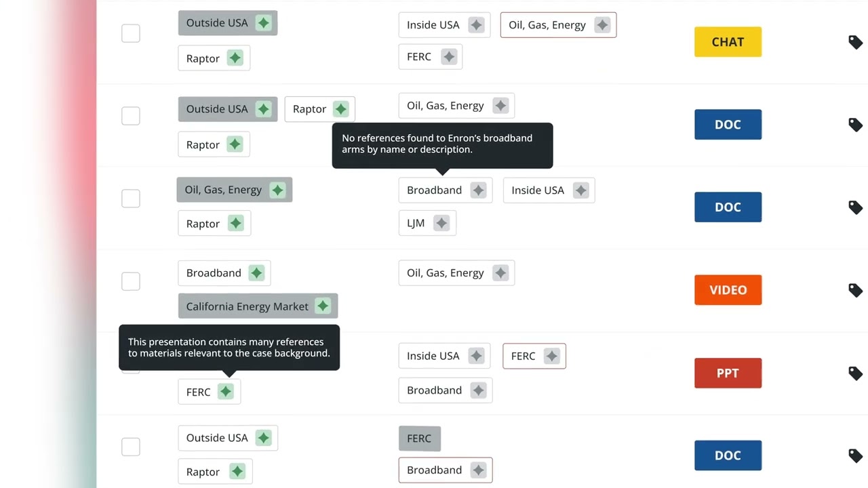Click the sparkle icon on LJM tag
The image size is (868, 488).
(x=441, y=223)
